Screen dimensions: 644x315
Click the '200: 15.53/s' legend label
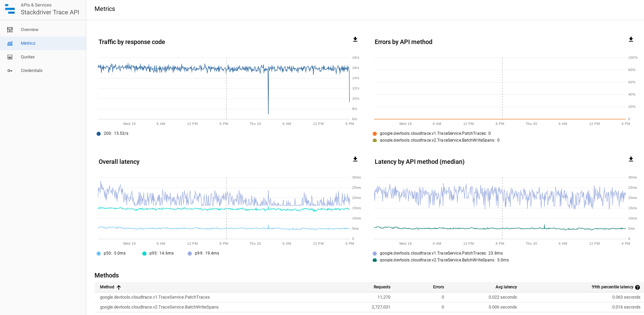click(x=116, y=133)
